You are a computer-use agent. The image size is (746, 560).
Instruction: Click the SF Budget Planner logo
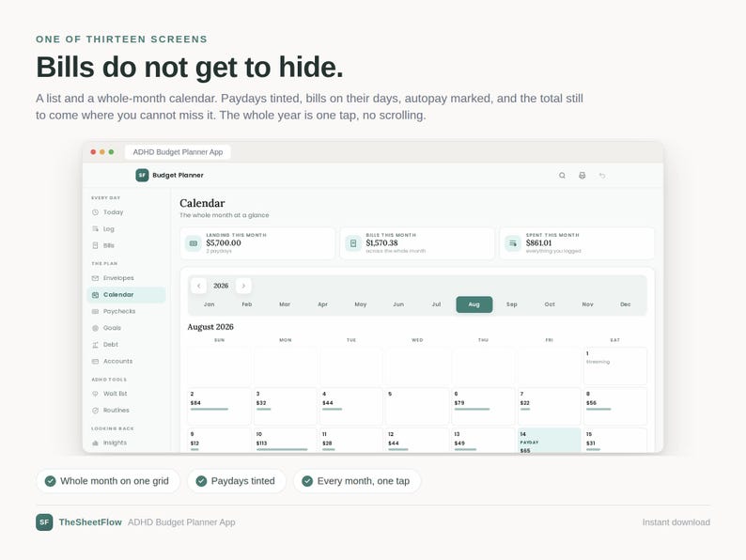click(170, 175)
